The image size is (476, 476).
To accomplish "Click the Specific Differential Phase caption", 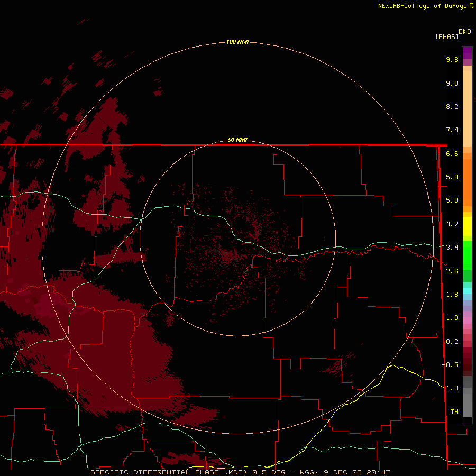I will (240, 472).
